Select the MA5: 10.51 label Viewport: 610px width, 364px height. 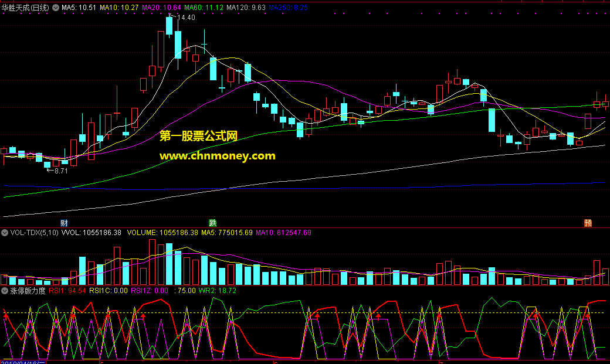tap(79, 8)
